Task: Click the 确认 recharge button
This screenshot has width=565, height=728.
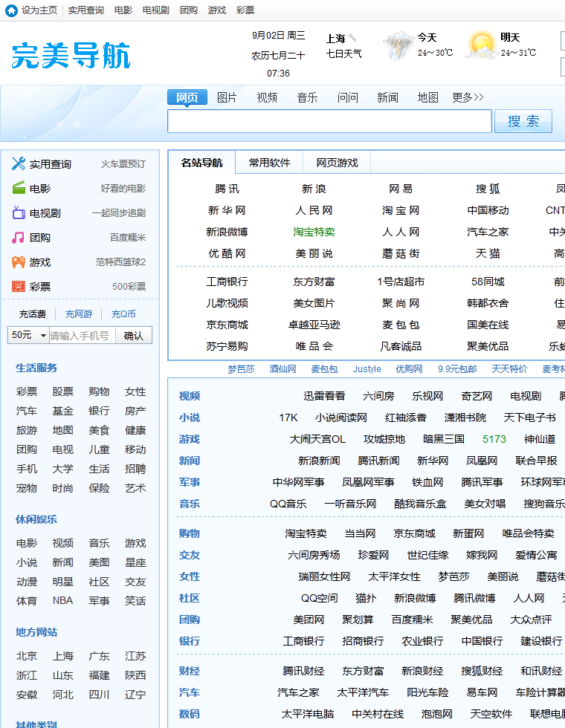Action: (134, 336)
